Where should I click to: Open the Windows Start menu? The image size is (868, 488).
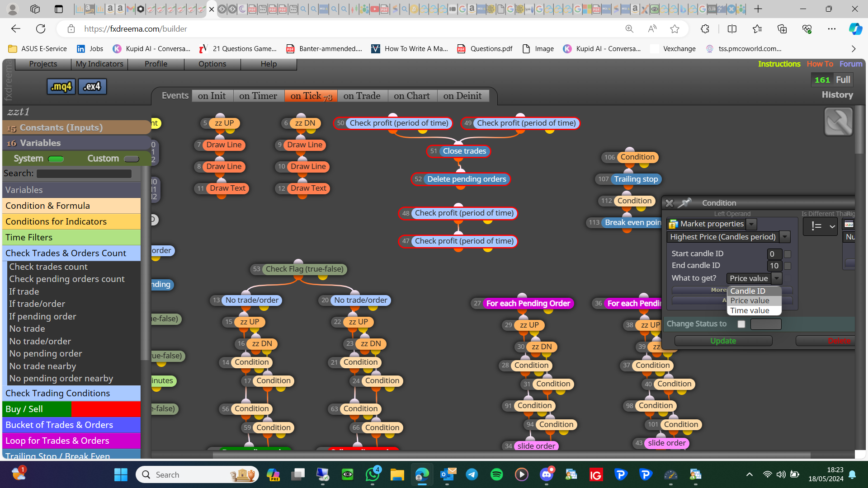(121, 474)
